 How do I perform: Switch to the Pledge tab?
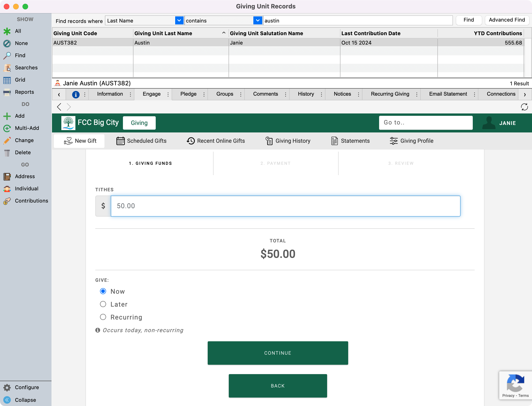[x=188, y=94]
